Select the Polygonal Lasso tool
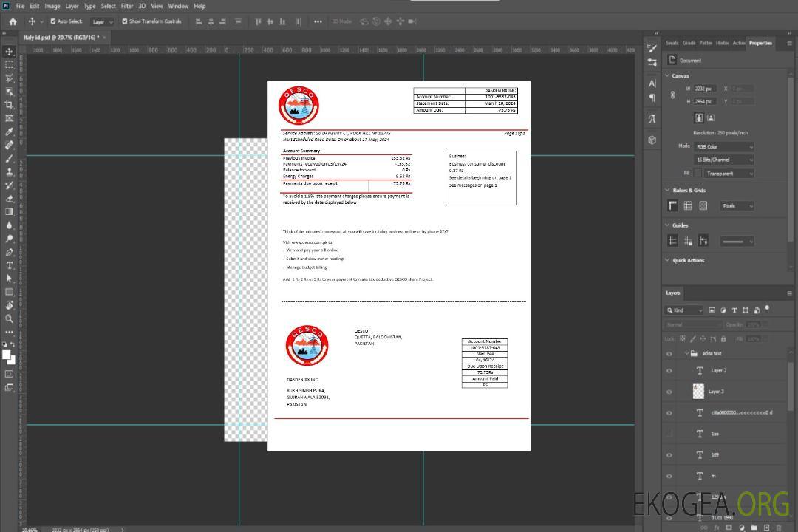This screenshot has width=798, height=532. (x=9, y=78)
